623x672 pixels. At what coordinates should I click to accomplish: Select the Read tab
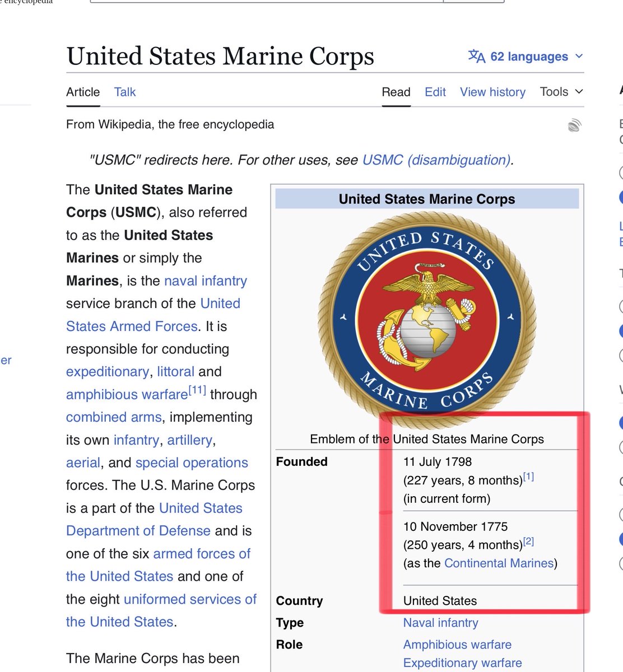click(x=396, y=92)
